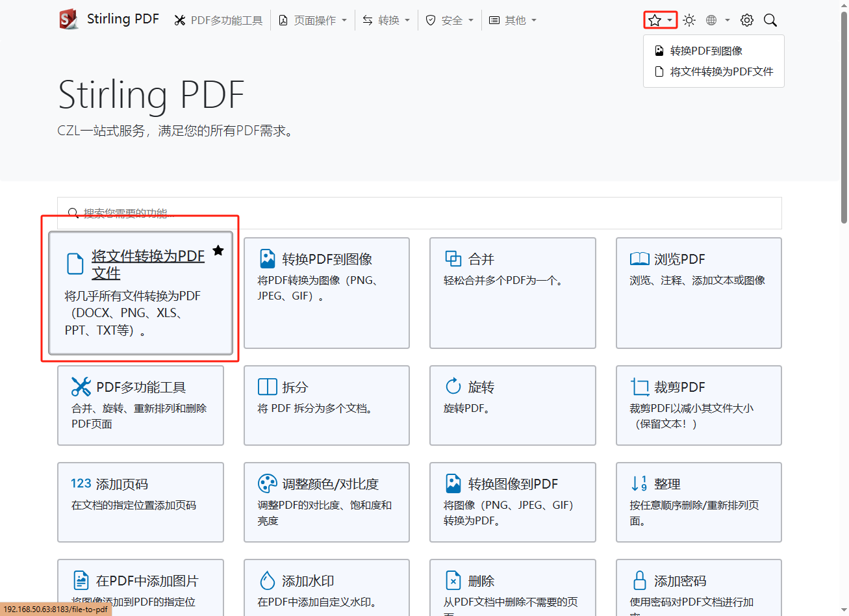This screenshot has height=616, width=849.
Task: Click the sort-numeric icon for 整理
Action: [x=639, y=483]
